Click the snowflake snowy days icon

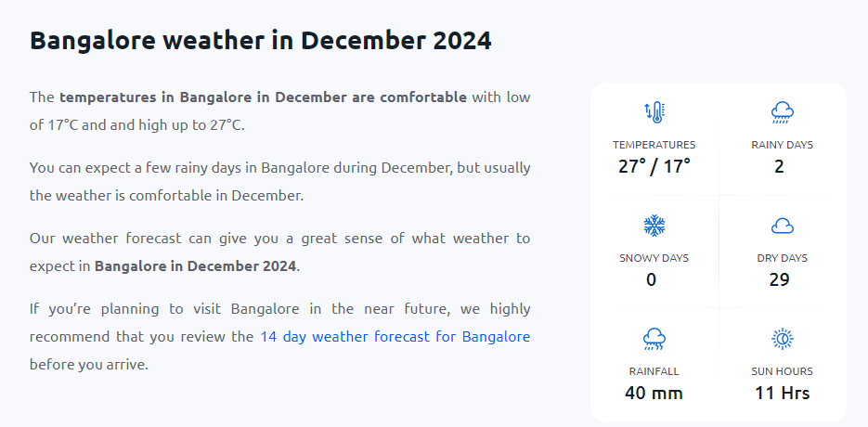654,226
